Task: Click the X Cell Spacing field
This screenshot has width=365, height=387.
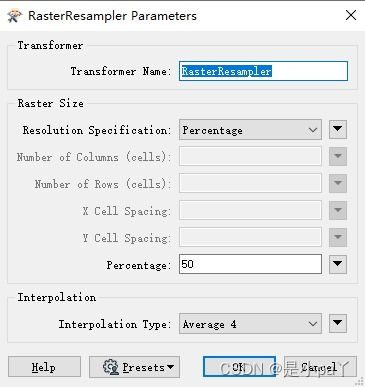Action: tap(250, 210)
